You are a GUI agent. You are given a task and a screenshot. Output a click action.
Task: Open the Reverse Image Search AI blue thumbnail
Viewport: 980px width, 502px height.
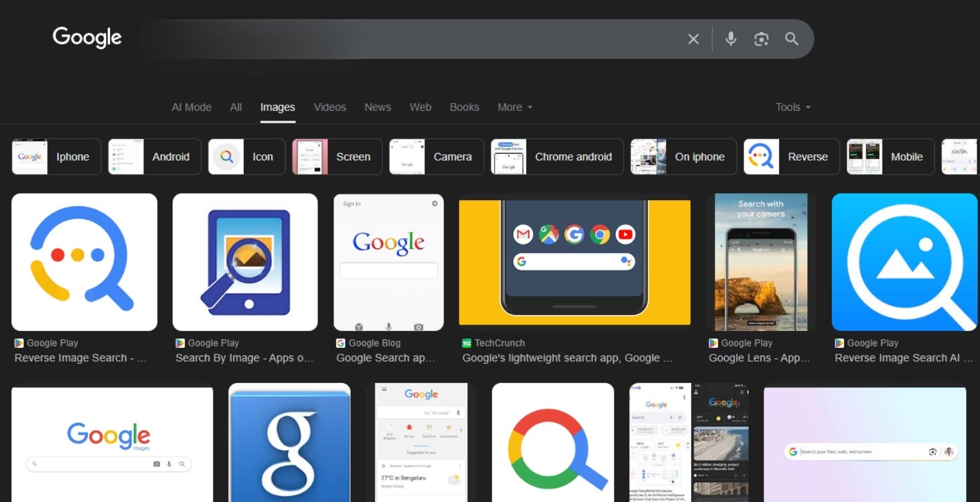click(905, 262)
